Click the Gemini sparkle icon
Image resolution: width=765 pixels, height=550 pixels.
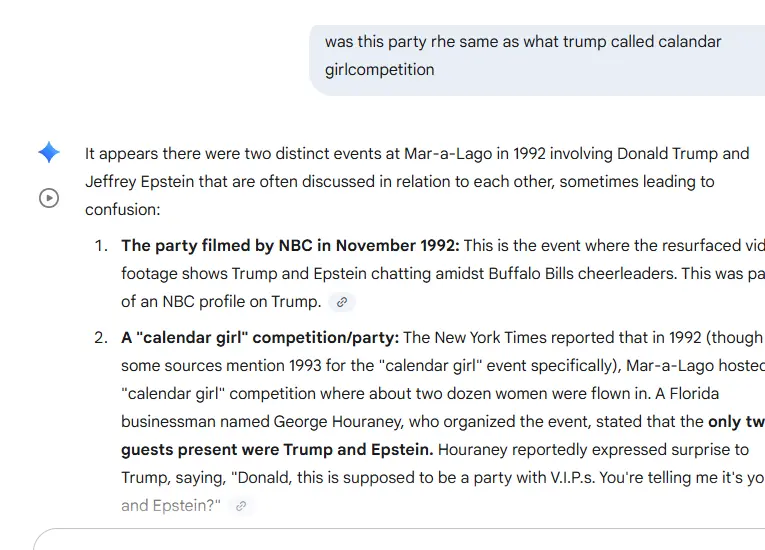click(49, 153)
